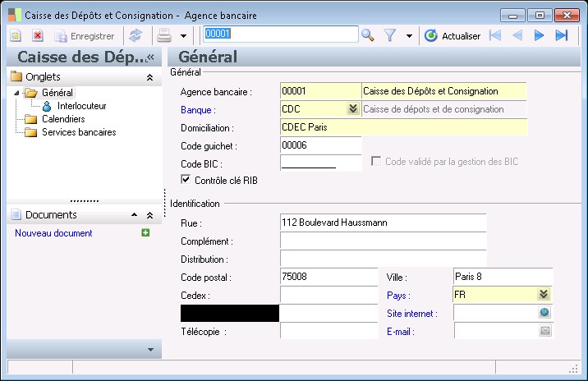Click the red delete record icon
Screen dimensions: 588x381
tap(37, 35)
